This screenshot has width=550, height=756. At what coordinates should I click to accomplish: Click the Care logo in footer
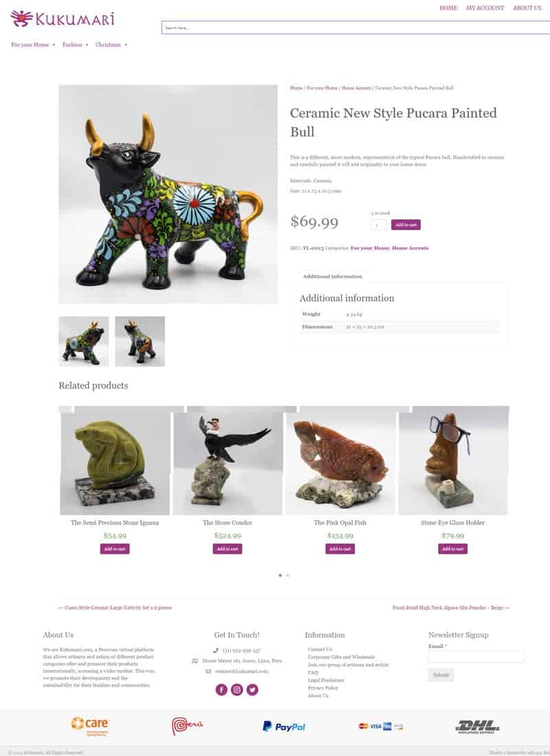90,726
